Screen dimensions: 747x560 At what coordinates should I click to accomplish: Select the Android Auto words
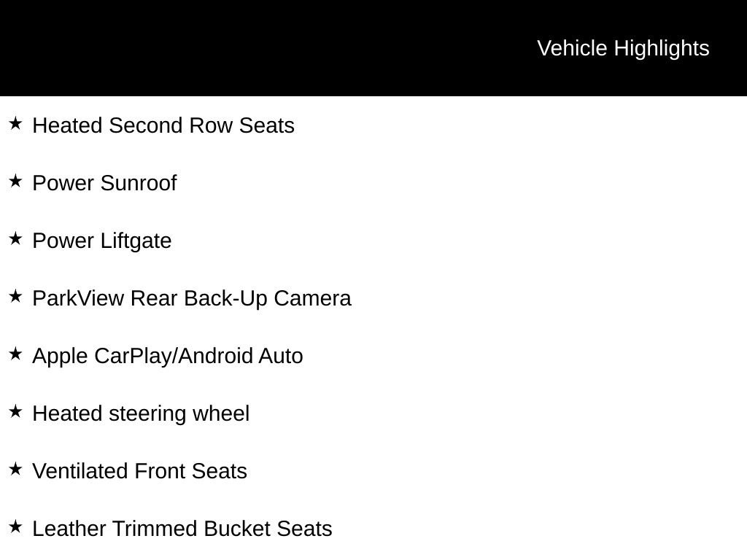click(x=241, y=356)
